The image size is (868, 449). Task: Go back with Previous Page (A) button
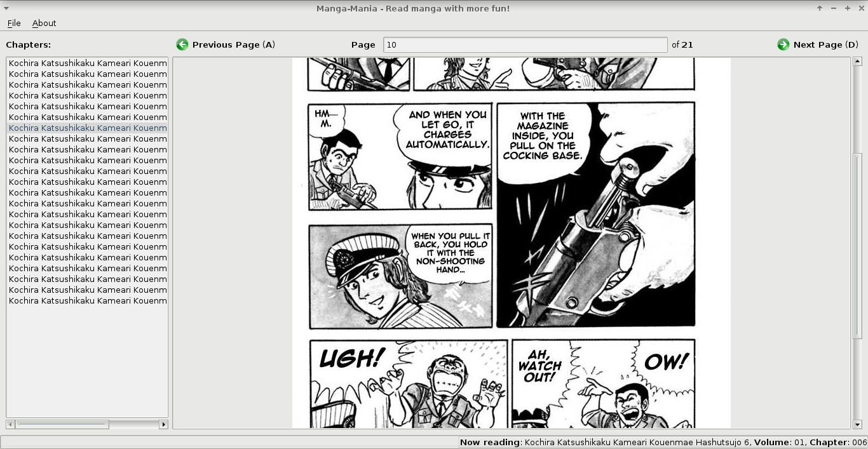point(226,44)
